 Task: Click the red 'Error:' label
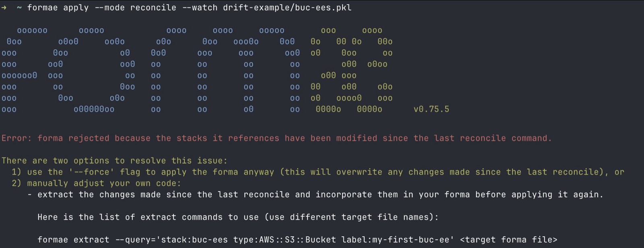click(17, 138)
